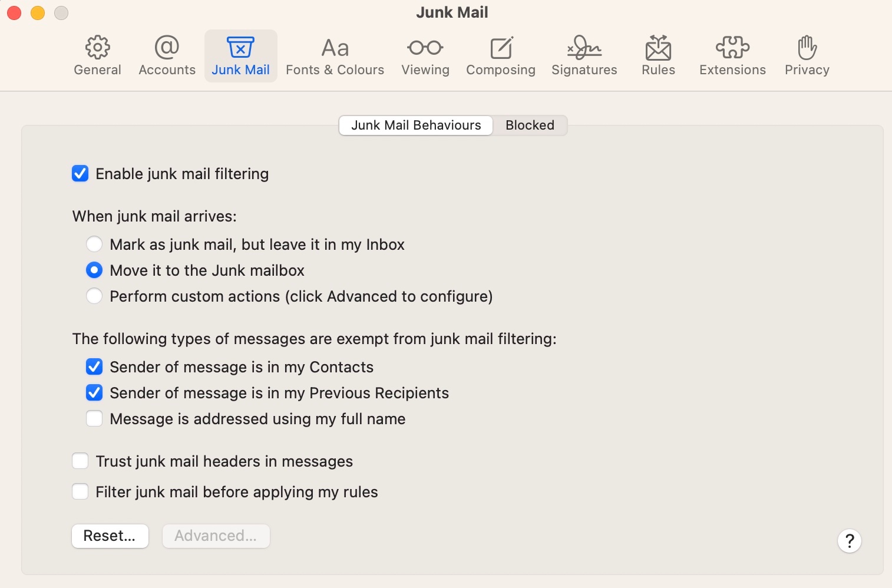Select the Junk Mail Behaviours tab
This screenshot has width=892, height=588.
[416, 125]
